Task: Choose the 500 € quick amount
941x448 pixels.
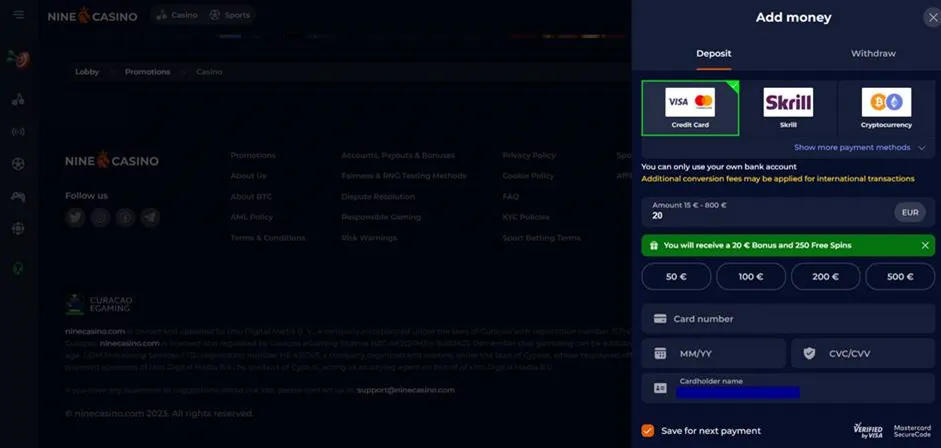Action: (900, 276)
